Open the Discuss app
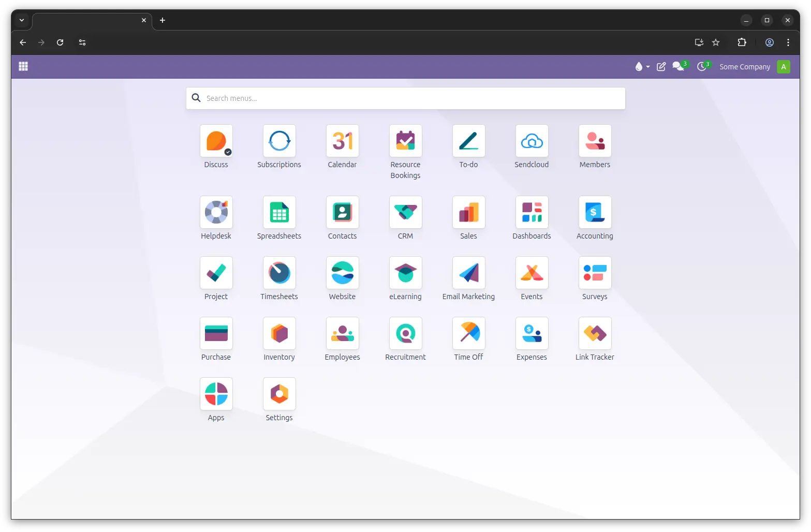 click(216, 141)
